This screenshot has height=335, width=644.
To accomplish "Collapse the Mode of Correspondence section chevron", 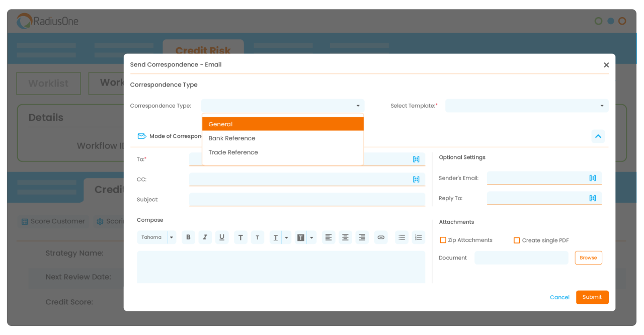I will pyautogui.click(x=598, y=136).
